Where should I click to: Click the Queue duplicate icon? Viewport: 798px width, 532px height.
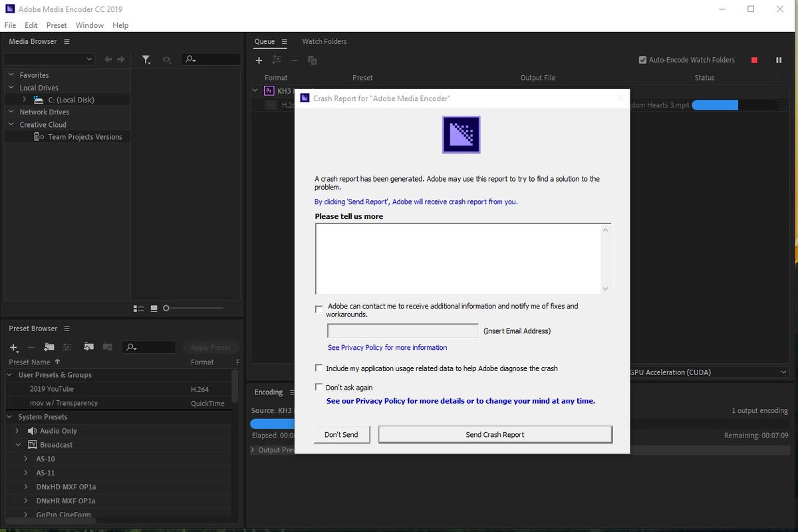point(312,61)
